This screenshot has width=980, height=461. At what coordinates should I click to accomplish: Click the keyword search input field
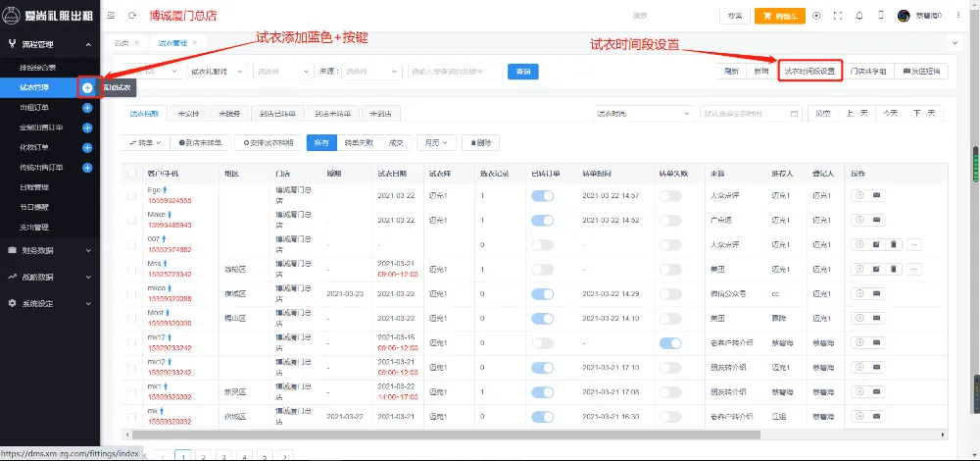(455, 72)
